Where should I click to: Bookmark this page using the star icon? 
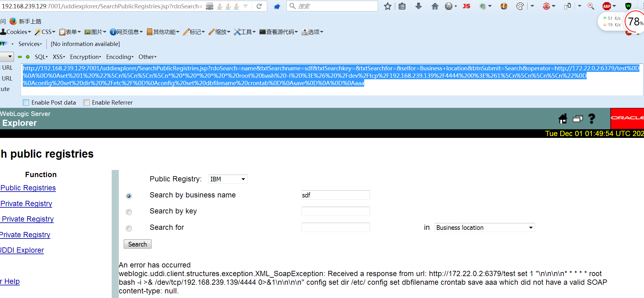388,6
